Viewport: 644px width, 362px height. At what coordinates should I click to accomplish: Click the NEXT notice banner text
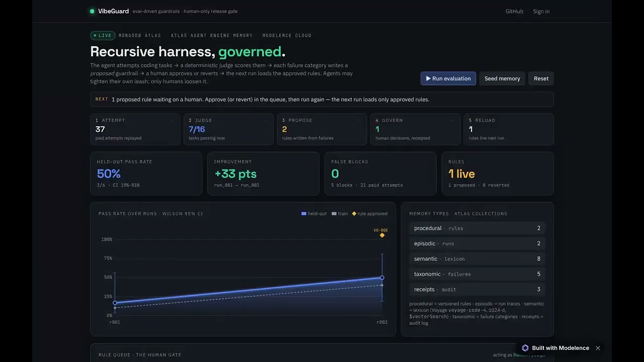click(x=270, y=100)
